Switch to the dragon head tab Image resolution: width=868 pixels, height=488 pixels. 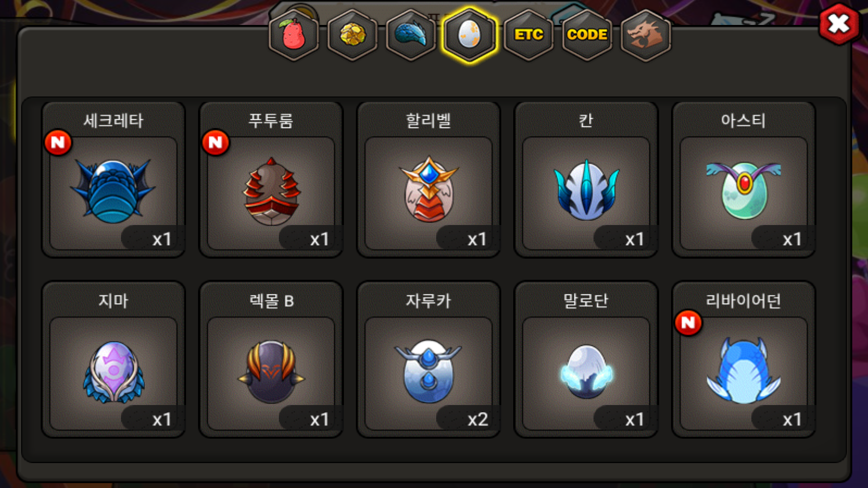click(646, 35)
